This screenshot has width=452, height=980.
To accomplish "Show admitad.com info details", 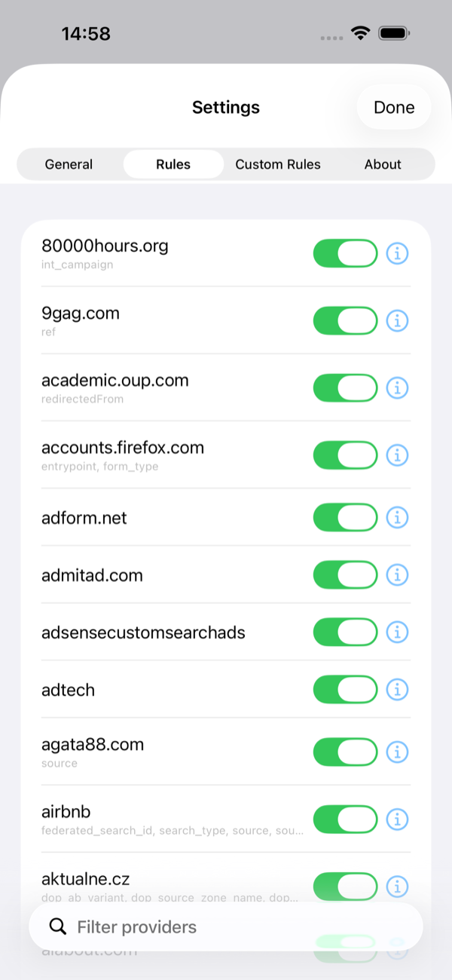I will coord(397,574).
